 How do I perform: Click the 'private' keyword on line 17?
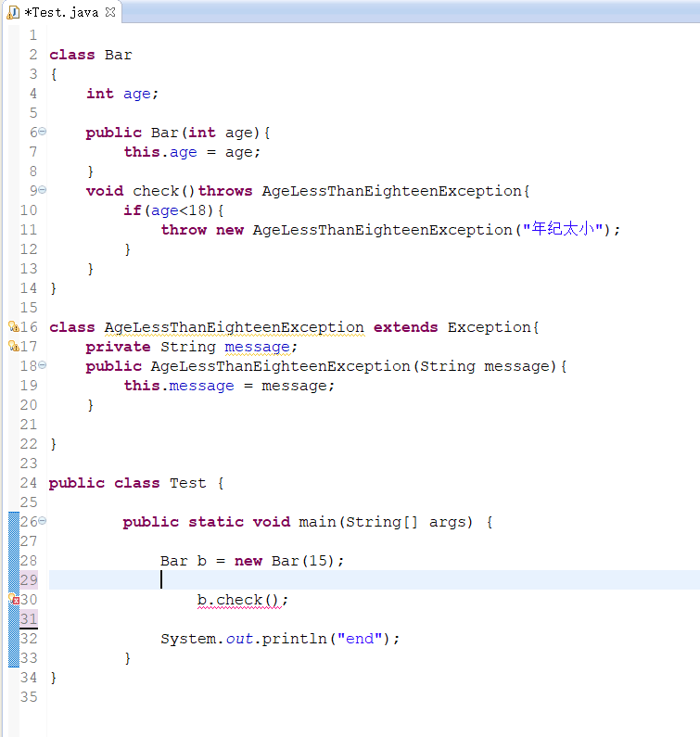coord(118,347)
